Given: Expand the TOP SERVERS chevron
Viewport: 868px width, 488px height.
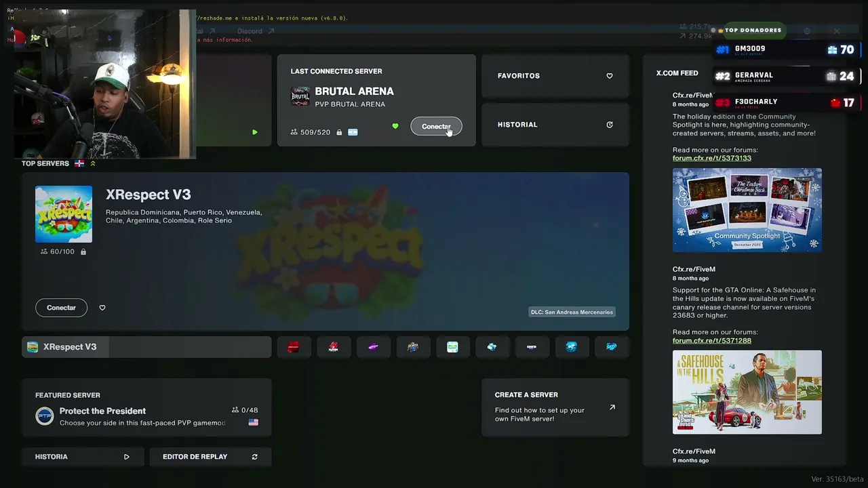Looking at the screenshot, I should [x=93, y=163].
